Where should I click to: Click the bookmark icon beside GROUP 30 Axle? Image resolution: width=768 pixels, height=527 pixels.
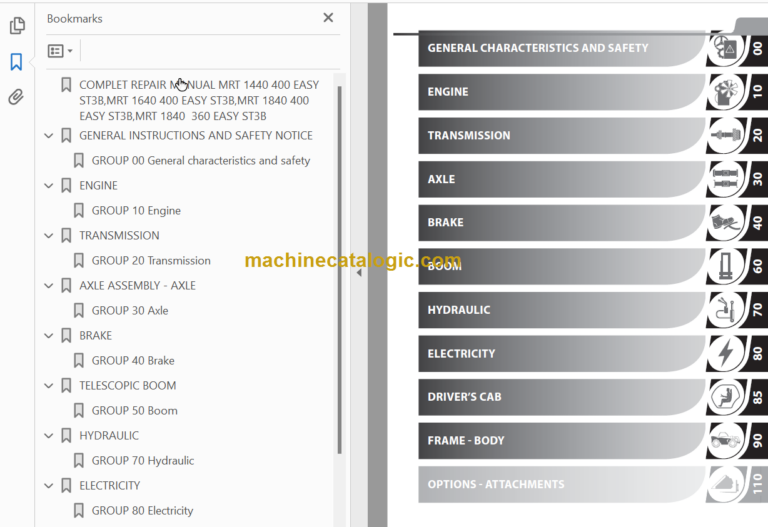[x=78, y=311]
